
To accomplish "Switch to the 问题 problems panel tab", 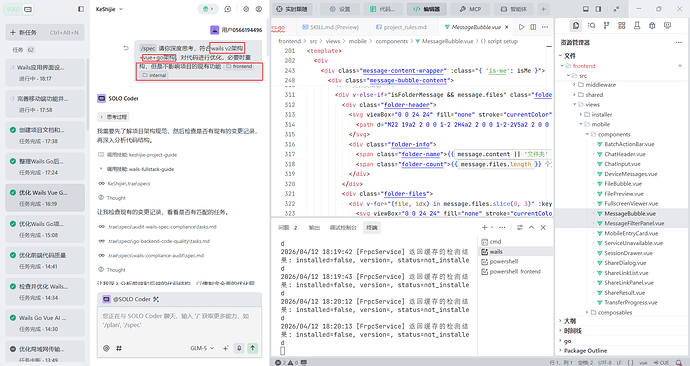I will click(x=288, y=227).
